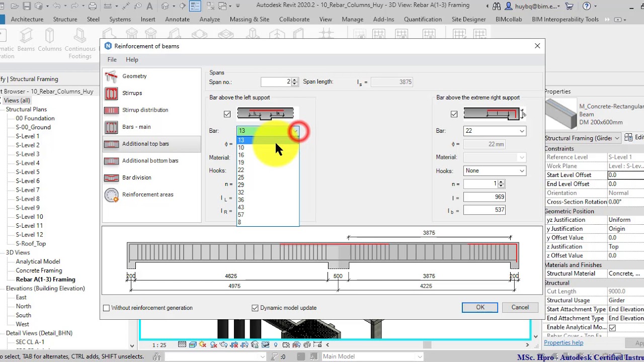Image resolution: width=644 pixels, height=362 pixels.
Task: Click the Open folder icon
Action: 15,6
